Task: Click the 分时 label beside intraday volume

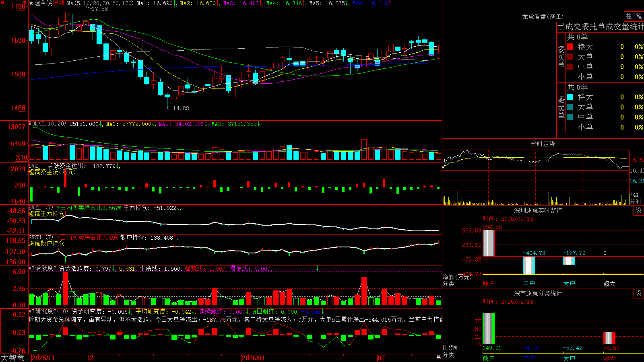Action: 636,202
